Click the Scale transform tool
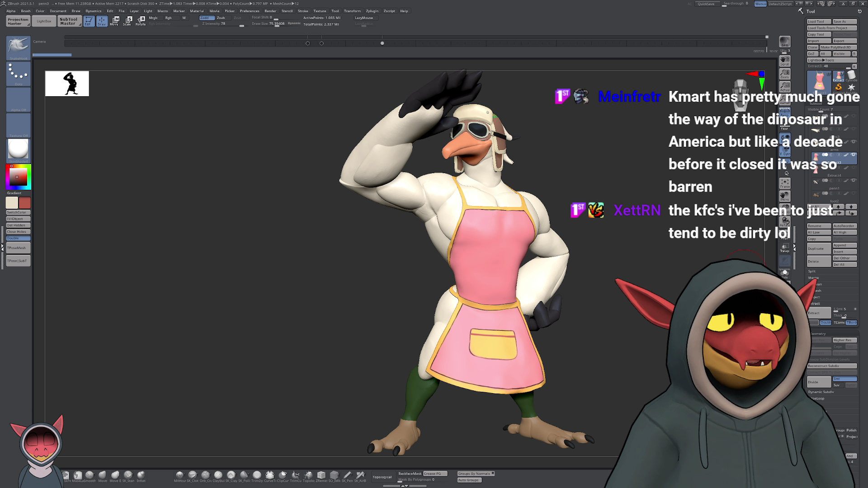Viewport: 868px width, 488px height. tap(128, 20)
